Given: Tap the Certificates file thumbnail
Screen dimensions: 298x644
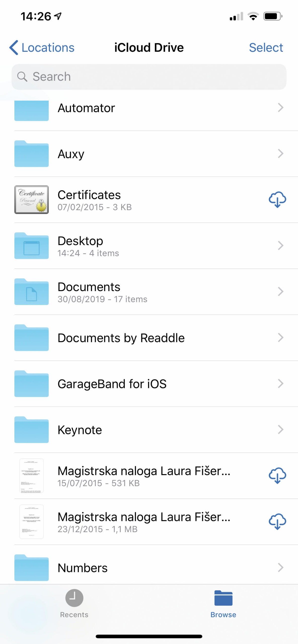Looking at the screenshot, I should tap(31, 200).
